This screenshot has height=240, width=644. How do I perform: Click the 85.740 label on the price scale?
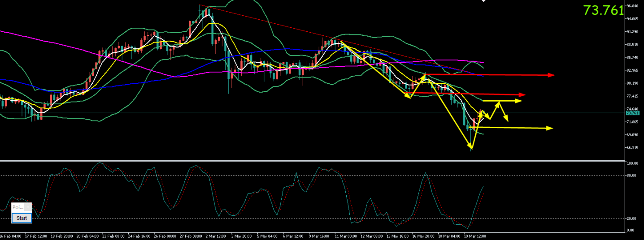pos(632,57)
